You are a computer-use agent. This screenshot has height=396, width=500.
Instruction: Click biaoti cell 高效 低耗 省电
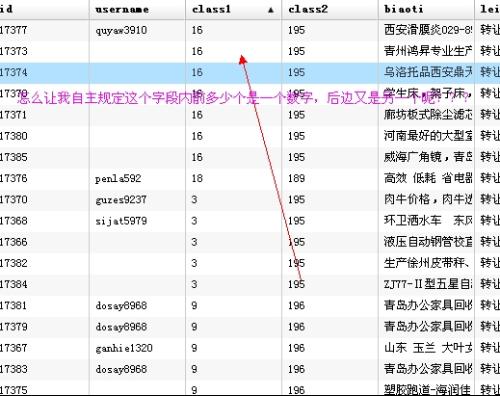coord(428,178)
